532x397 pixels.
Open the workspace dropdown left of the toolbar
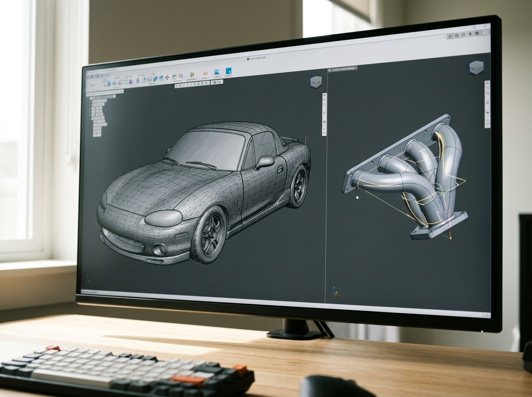pos(94,85)
